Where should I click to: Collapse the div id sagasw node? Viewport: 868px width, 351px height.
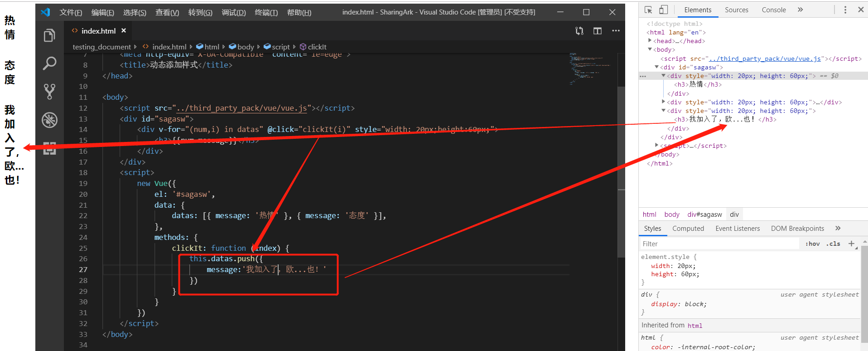(657, 67)
